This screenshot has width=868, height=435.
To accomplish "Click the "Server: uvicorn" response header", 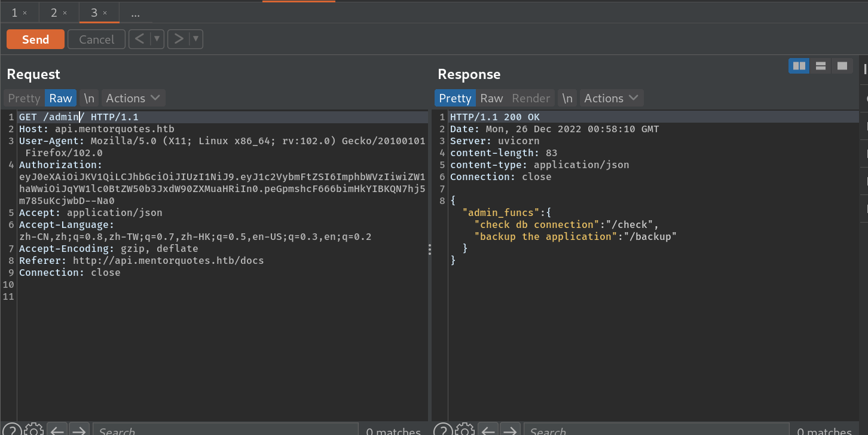I will (x=494, y=141).
